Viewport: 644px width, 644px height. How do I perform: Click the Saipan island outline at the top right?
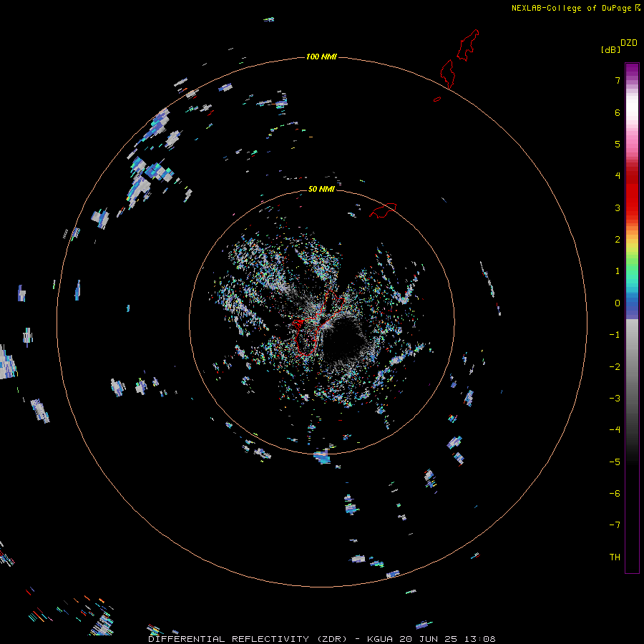point(468,45)
